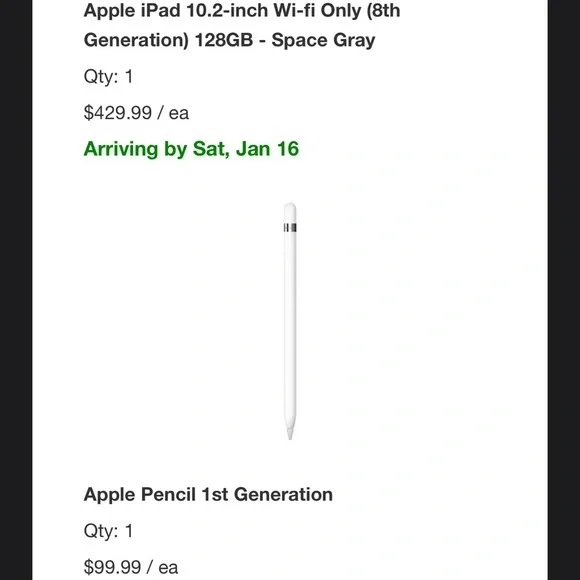Click the iPad's Qty: 1 label
The image size is (580, 580).
[x=108, y=77]
